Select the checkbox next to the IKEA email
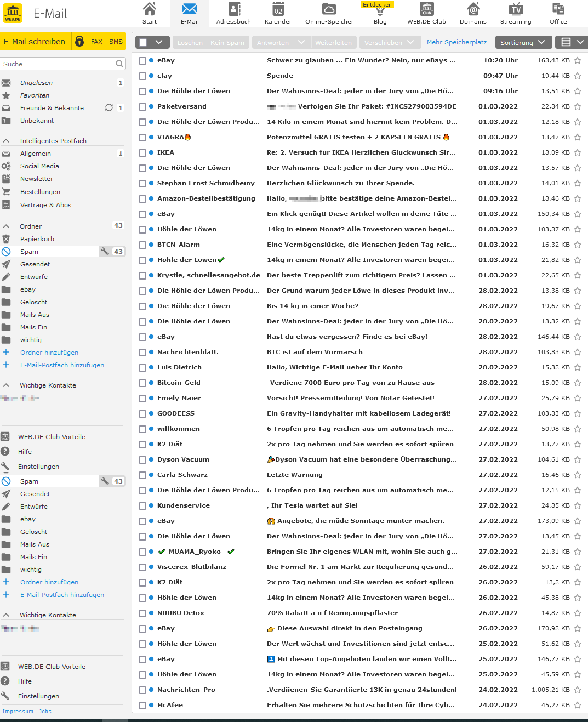Viewport: 588px width, 722px height. click(x=144, y=152)
